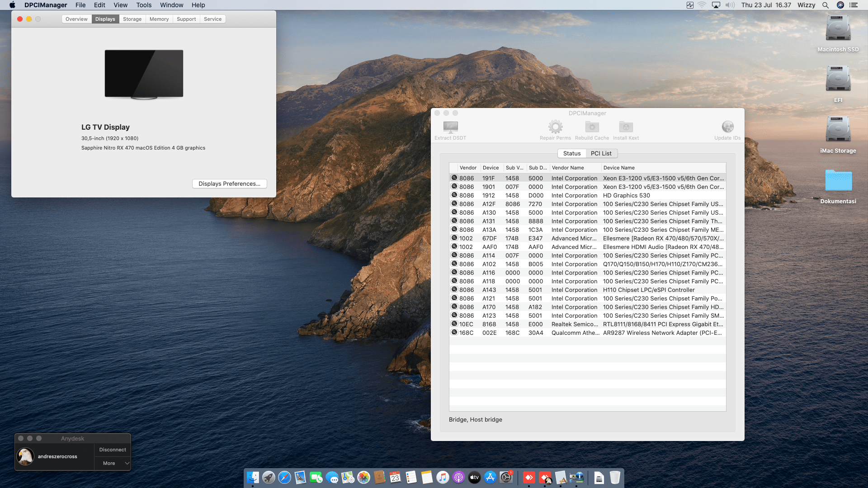The width and height of the screenshot is (868, 488).
Task: Select the Dokumentasi folder on desktop
Action: point(838,180)
